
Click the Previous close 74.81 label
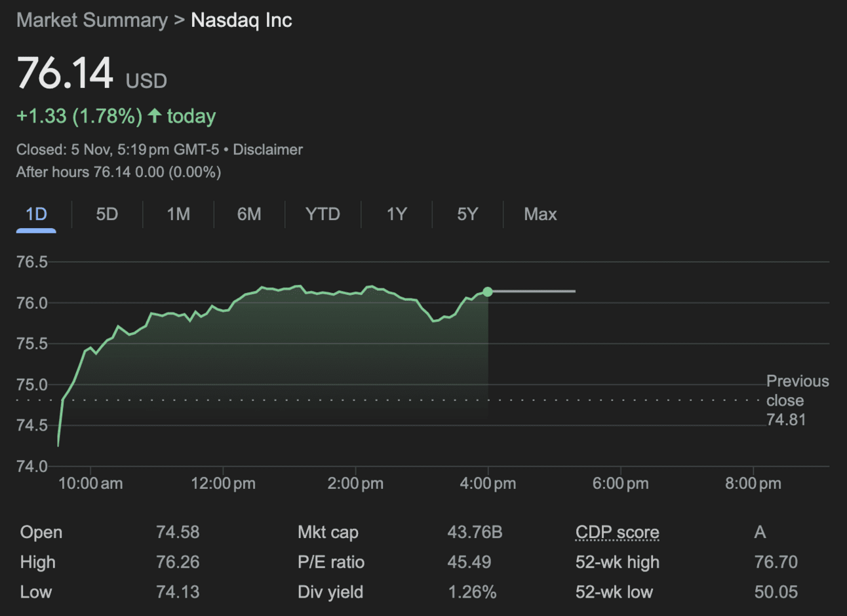797,400
